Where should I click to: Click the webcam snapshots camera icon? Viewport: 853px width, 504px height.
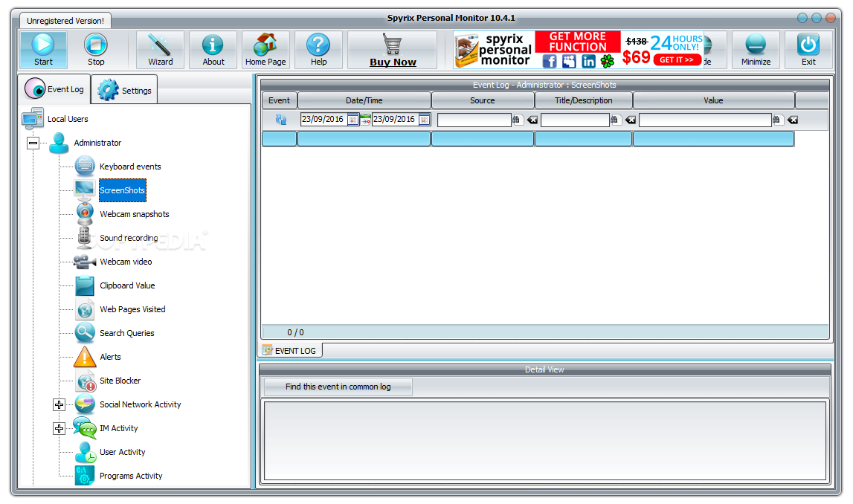(85, 213)
